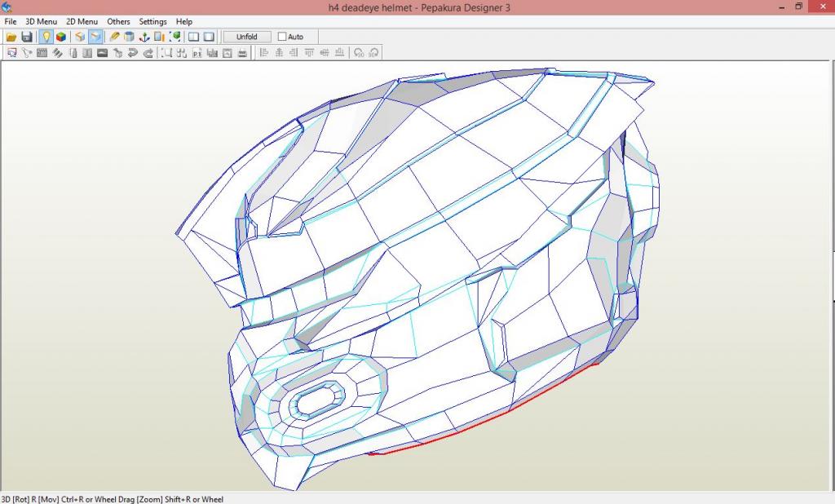Viewport: 835px width, 504px height.
Task: Switch to single-pane window layout icon
Action: [210, 37]
